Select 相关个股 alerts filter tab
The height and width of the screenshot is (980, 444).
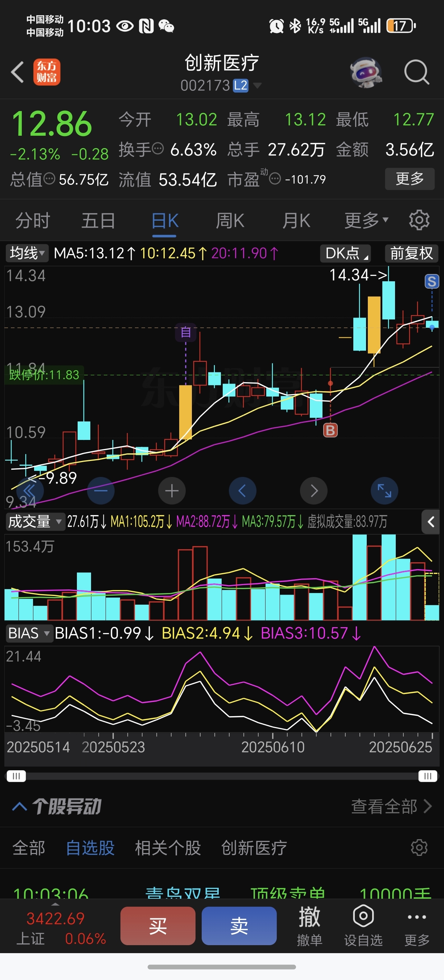pyautogui.click(x=168, y=848)
